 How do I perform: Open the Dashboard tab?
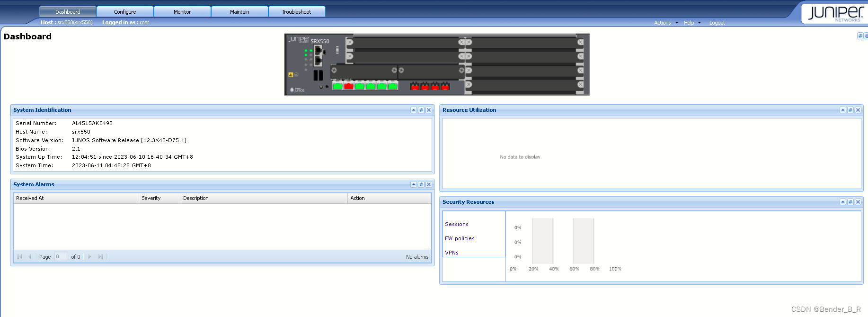(68, 12)
